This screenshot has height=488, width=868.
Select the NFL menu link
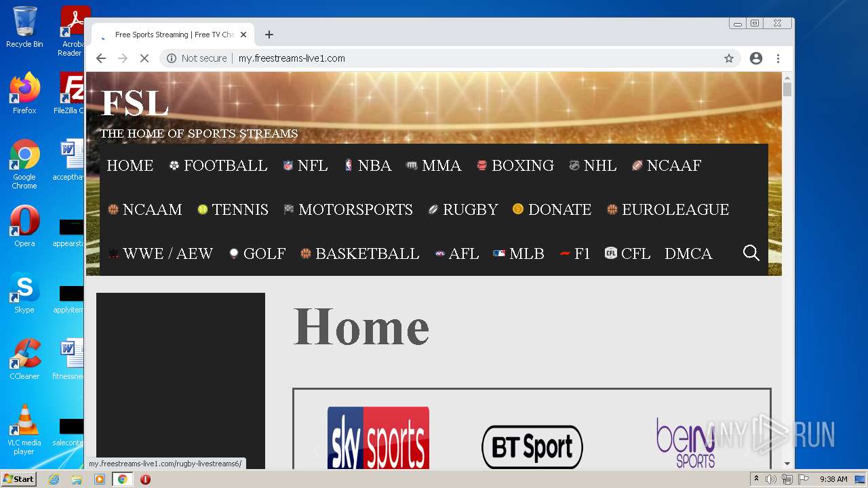coord(305,165)
